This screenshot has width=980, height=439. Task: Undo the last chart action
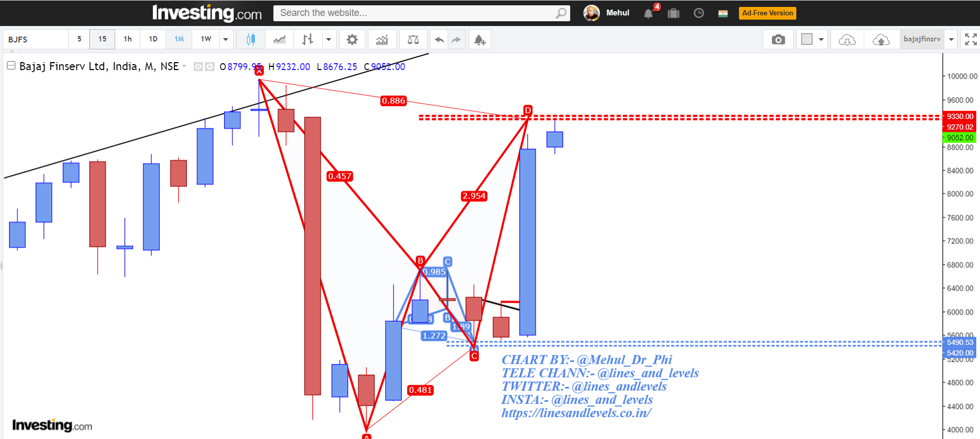click(439, 39)
